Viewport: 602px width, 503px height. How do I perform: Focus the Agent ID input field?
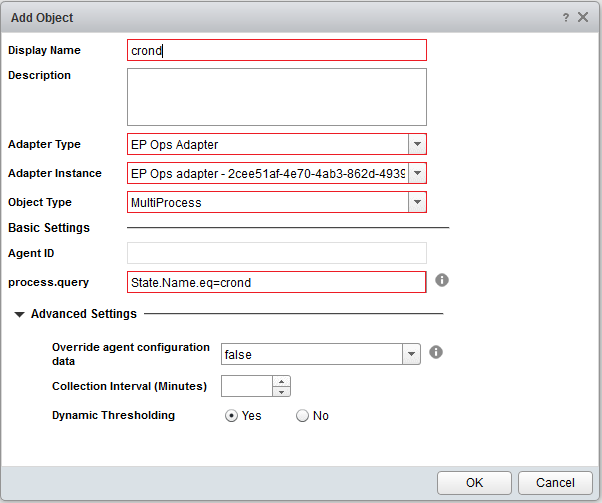277,253
